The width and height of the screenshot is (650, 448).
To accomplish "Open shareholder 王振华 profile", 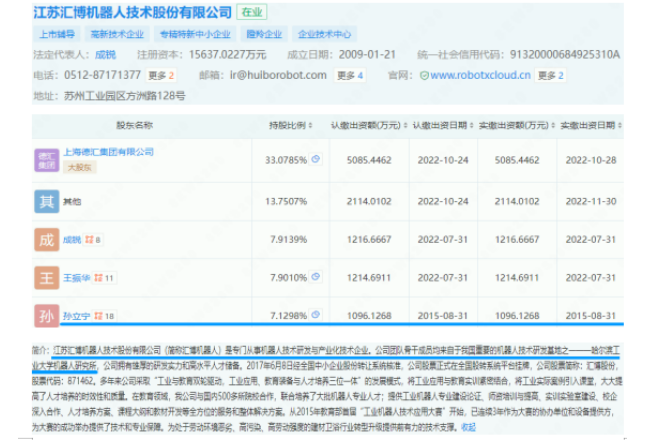I will 76,278.
